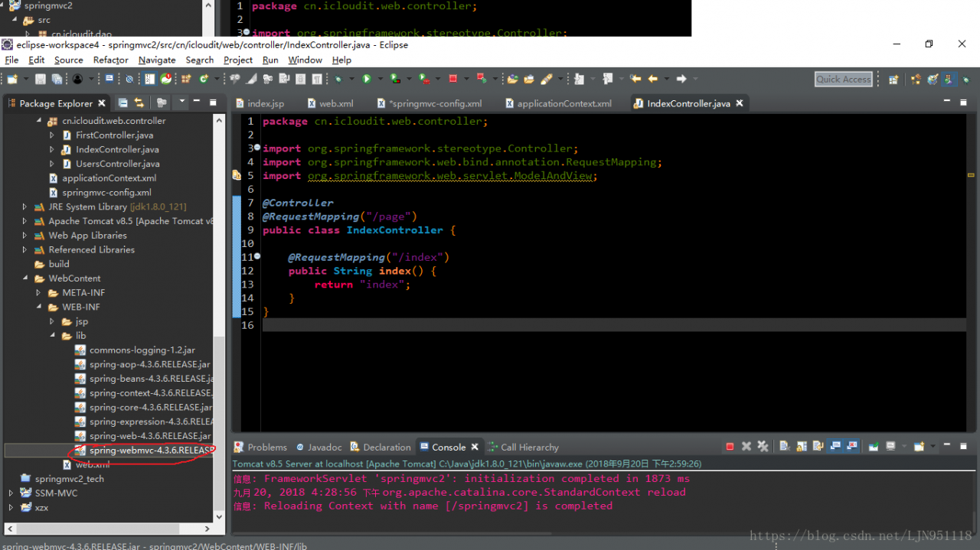Click the New Java Class icon
Viewport: 980px width, 550px height.
(204, 79)
